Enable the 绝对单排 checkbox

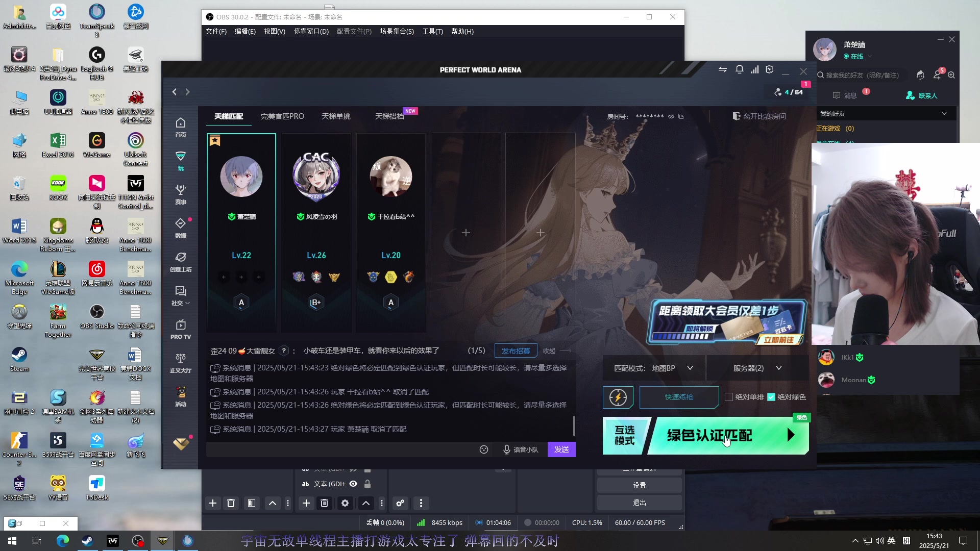coord(729,397)
